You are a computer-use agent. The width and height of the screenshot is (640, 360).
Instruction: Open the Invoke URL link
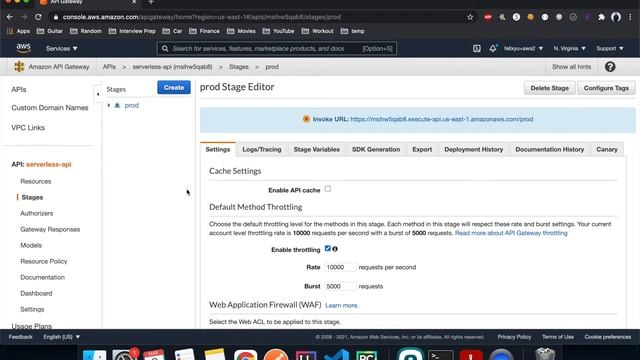442,119
